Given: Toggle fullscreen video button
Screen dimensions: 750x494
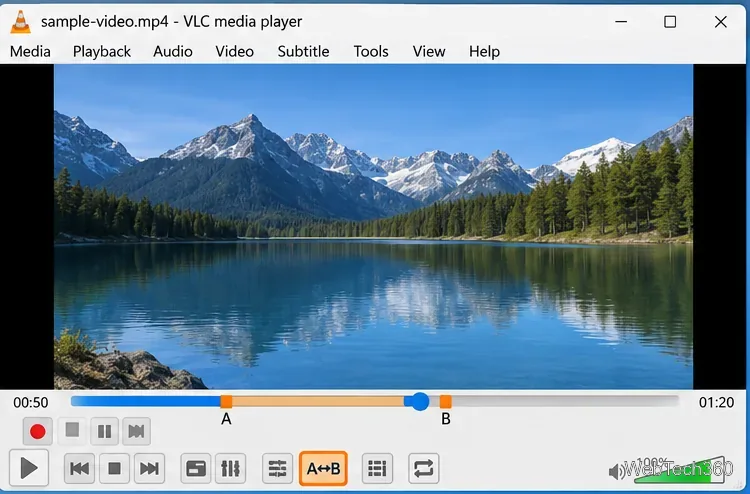Looking at the screenshot, I should (196, 468).
